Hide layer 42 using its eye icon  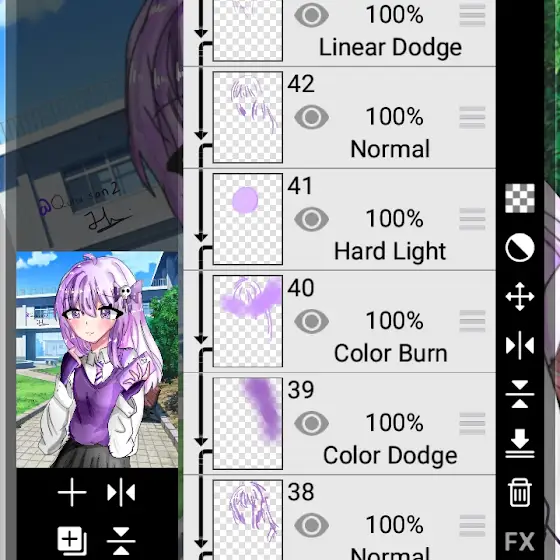[x=311, y=117]
